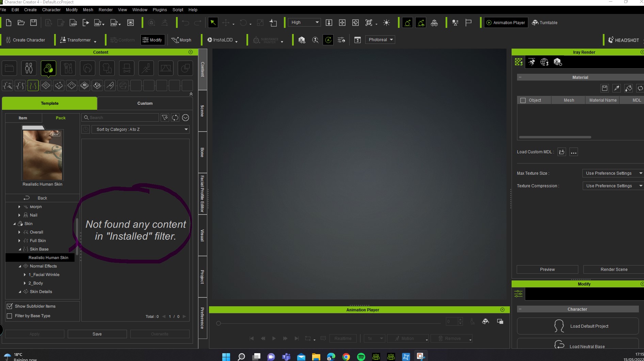
Task: Toggle the Animation Player button
Action: [506, 23]
